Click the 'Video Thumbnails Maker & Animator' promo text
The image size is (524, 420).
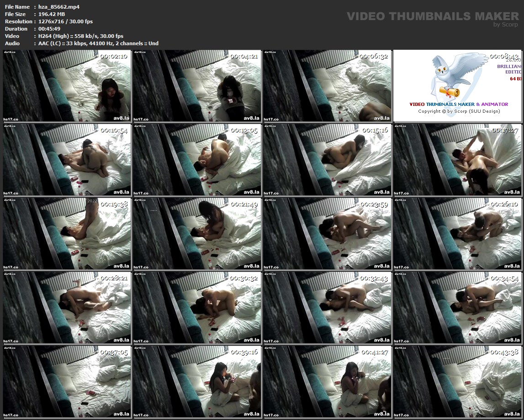coord(459,104)
